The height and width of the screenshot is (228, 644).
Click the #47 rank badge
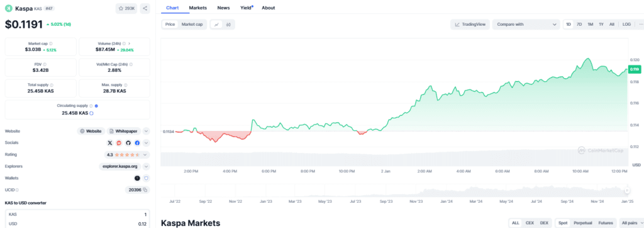(x=48, y=8)
